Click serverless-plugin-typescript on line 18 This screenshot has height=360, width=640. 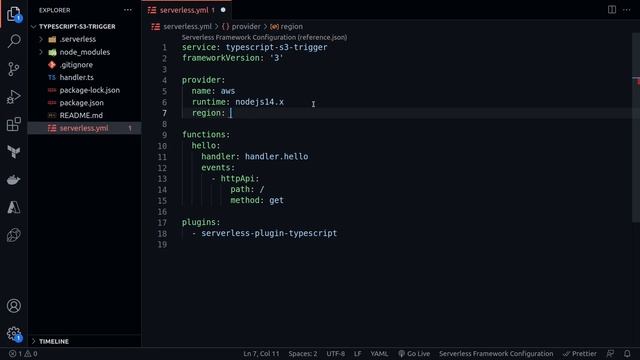(x=269, y=233)
